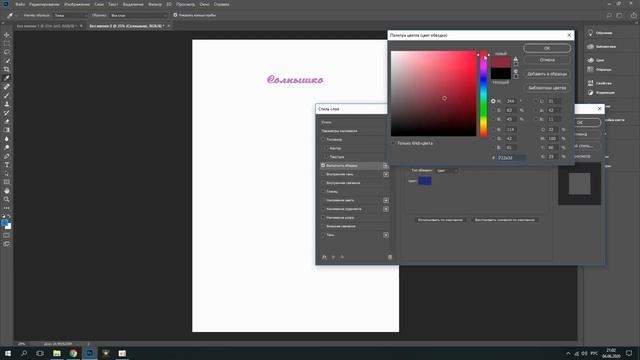Screen dimensions: 640x360
Task: Toggle Quick Mask mode icon
Action: pos(7,235)
